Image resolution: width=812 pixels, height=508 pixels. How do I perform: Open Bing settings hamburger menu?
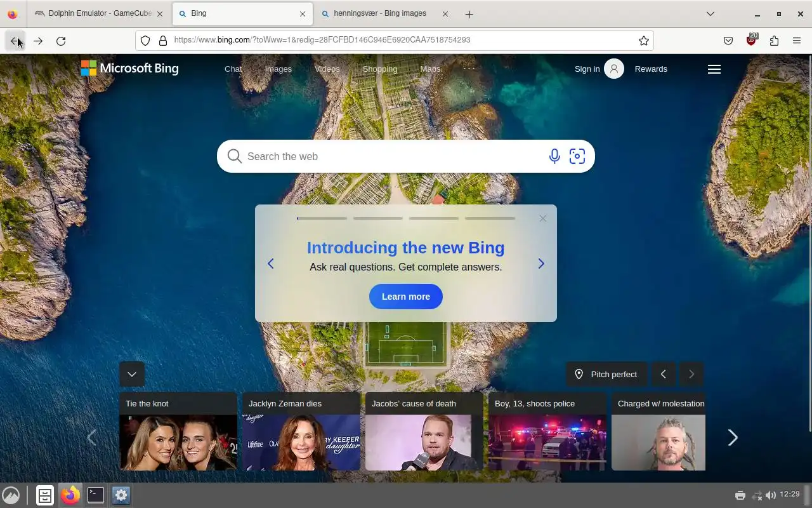pos(714,69)
